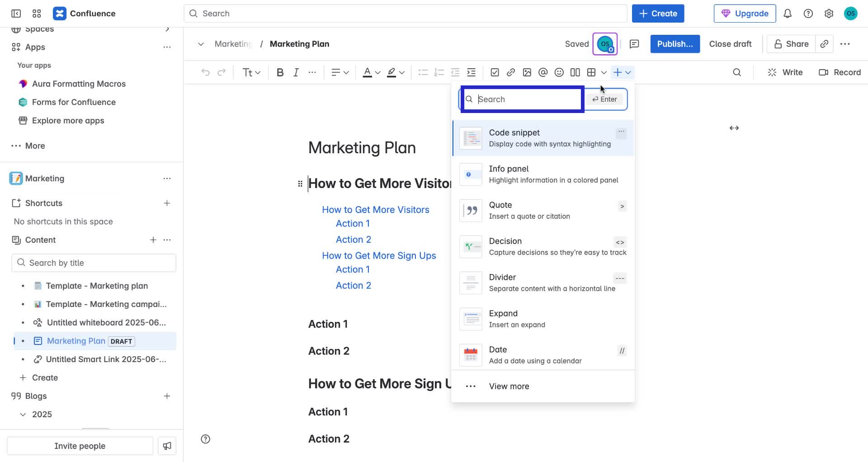Insert a table into the page
868x462 pixels.
[591, 72]
